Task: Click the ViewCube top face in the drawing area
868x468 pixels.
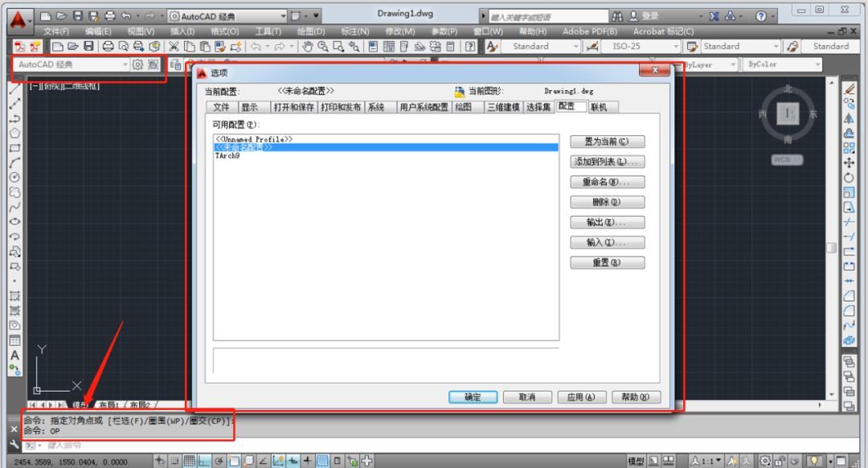Action: click(x=788, y=114)
